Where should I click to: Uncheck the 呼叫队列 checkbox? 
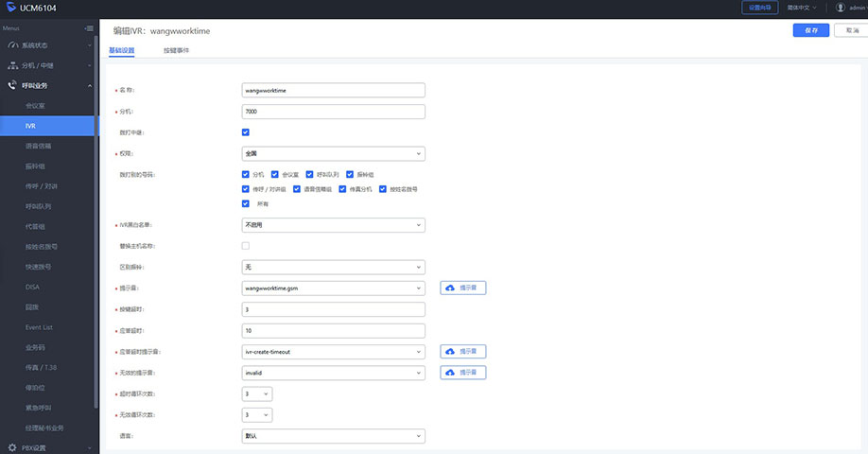click(x=309, y=174)
